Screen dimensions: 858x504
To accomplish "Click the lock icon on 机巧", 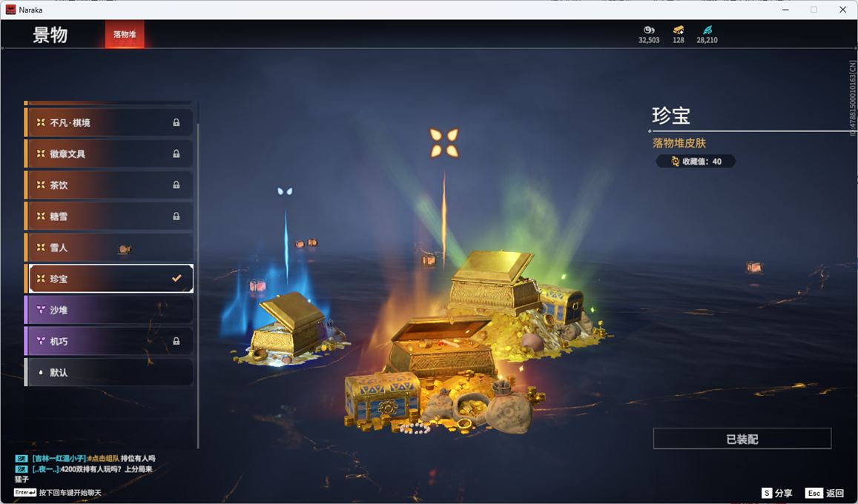I will pos(176,340).
